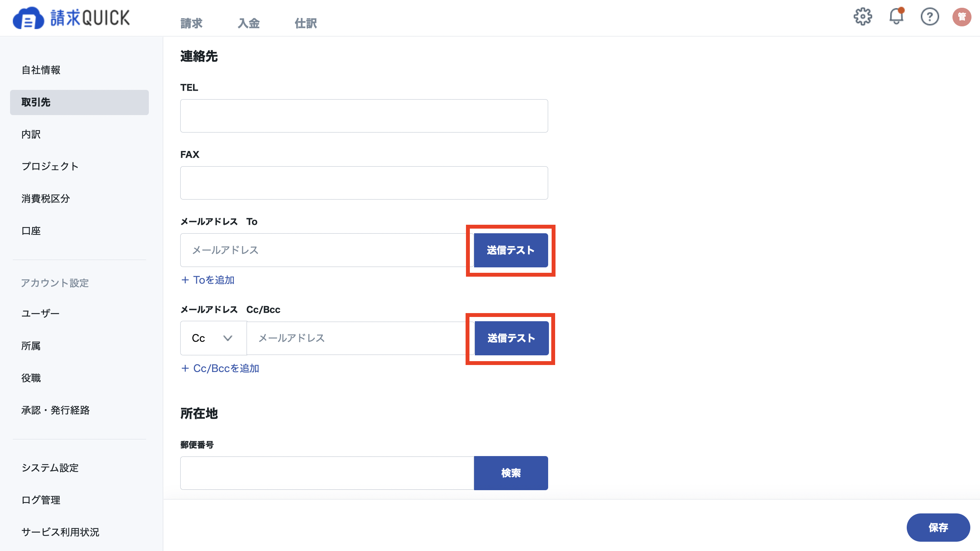Open the user avatar menu

[962, 17]
